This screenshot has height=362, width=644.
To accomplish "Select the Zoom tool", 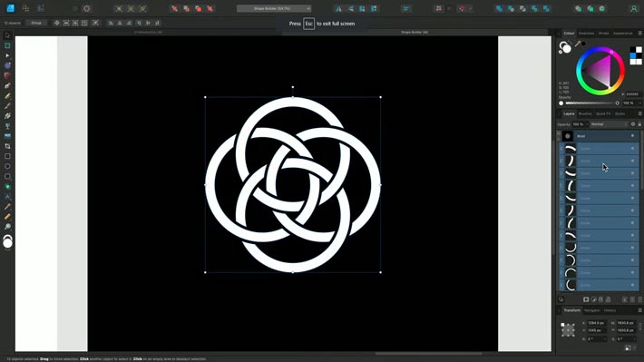I will tap(7, 227).
